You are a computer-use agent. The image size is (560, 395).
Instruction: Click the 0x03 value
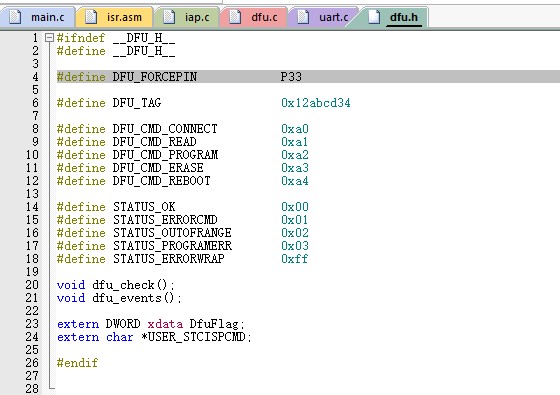[295, 246]
